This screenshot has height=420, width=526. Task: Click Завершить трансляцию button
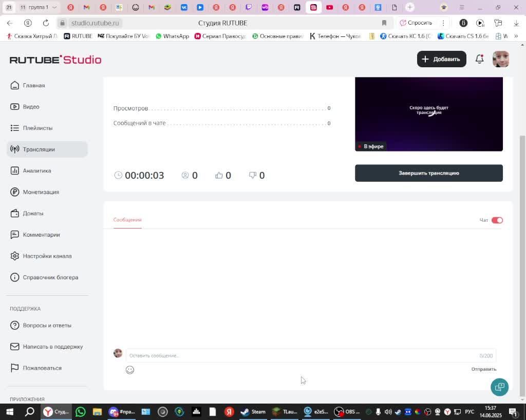429,173
